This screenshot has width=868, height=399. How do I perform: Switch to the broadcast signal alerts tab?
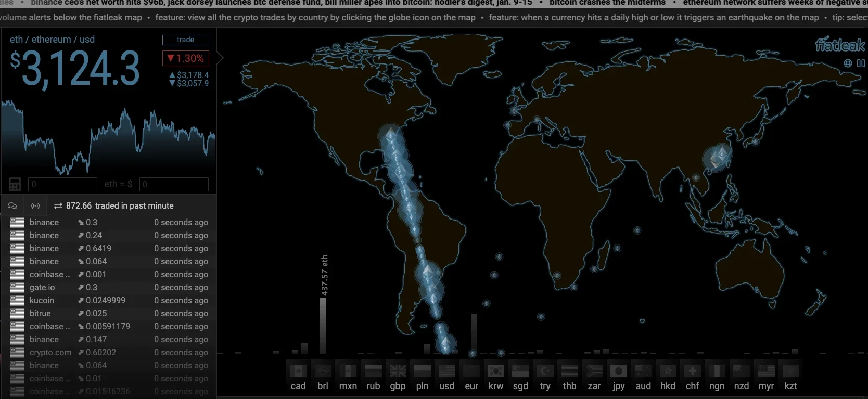point(35,206)
